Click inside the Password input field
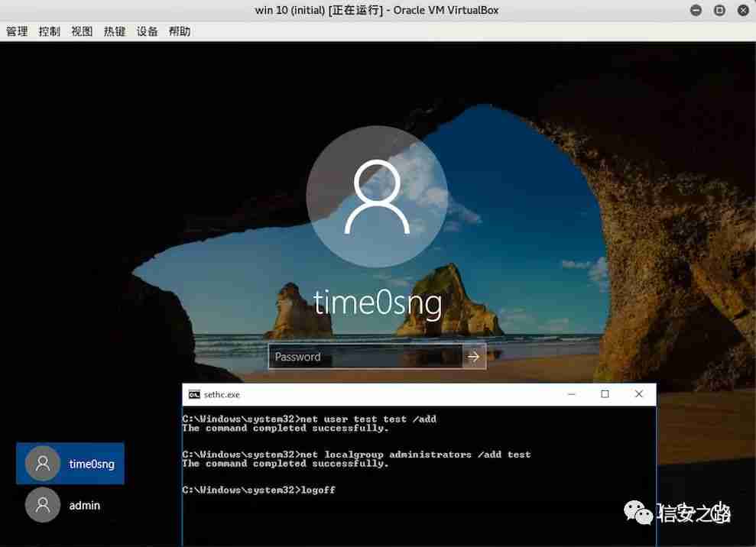Screen dimensions: 756x547 point(359,356)
